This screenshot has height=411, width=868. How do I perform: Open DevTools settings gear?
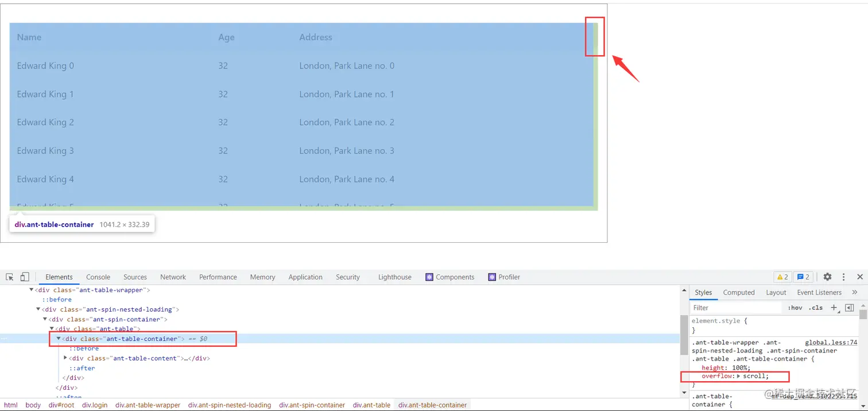point(827,277)
